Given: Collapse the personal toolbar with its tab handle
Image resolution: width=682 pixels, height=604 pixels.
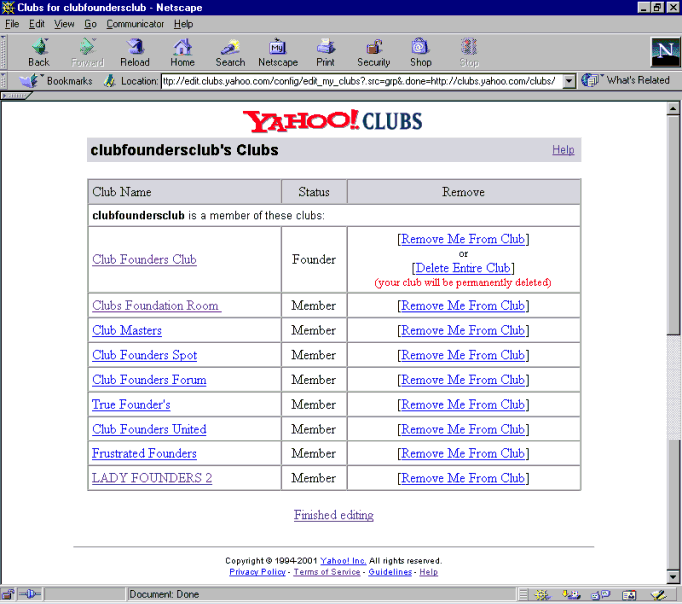Looking at the screenshot, I should [16, 96].
